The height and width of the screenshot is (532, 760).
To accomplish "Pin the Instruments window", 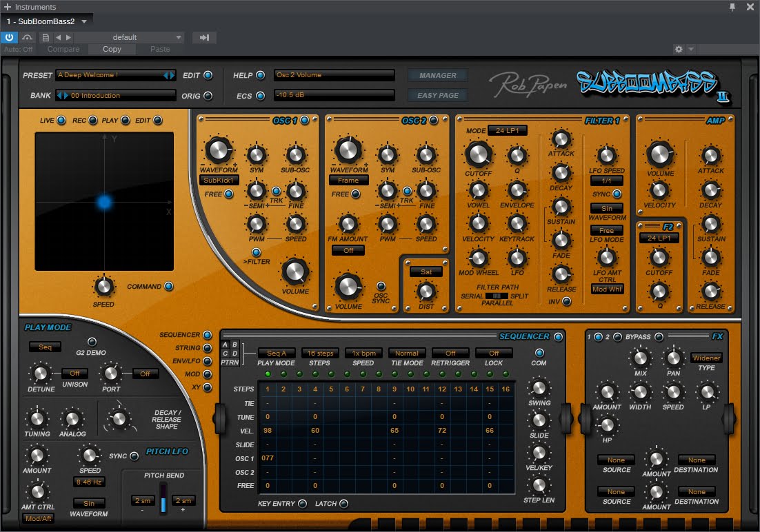I will pos(732,7).
